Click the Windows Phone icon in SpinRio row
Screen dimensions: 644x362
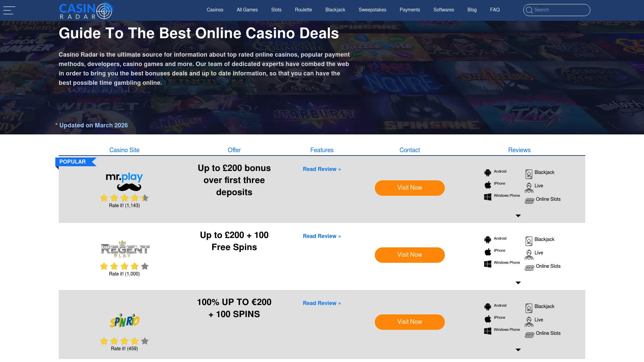tap(488, 331)
